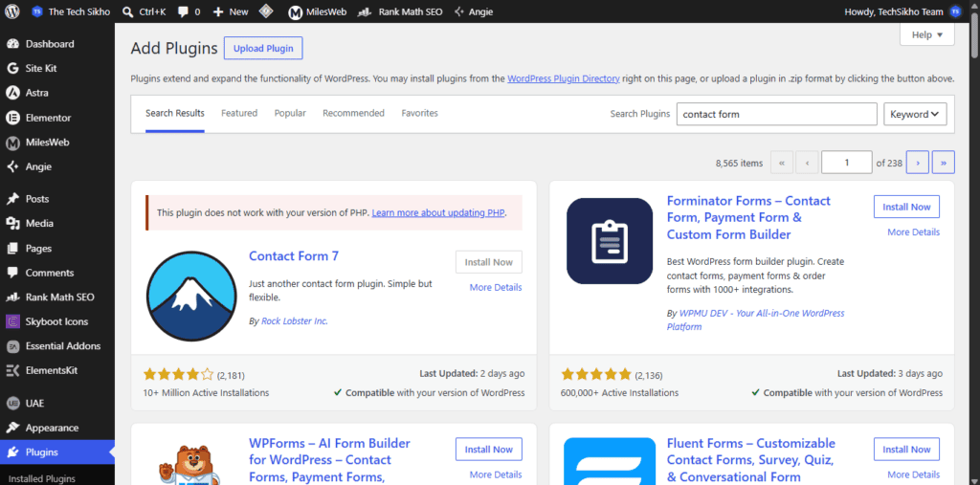
Task: Click Elementor icon in sidebar
Action: [12, 118]
